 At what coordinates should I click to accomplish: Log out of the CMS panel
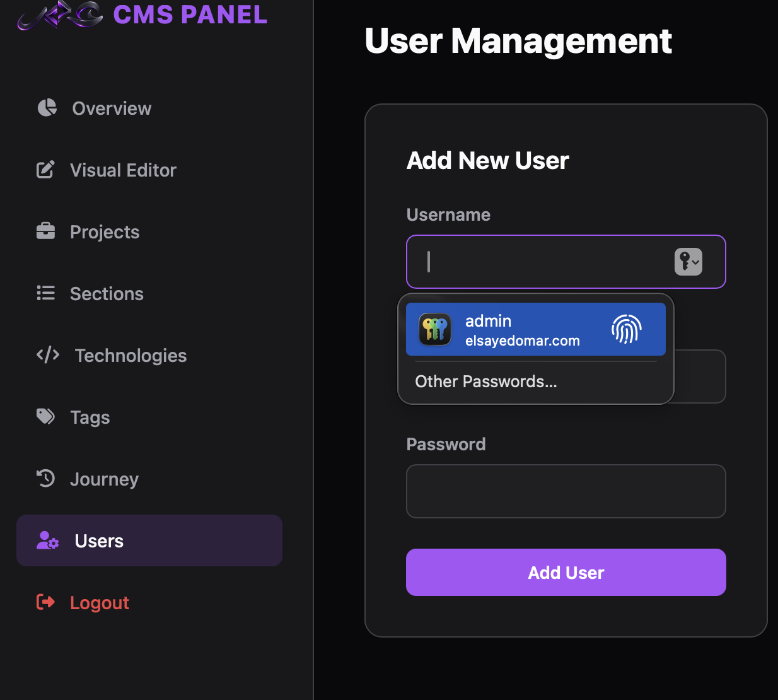pos(149,603)
